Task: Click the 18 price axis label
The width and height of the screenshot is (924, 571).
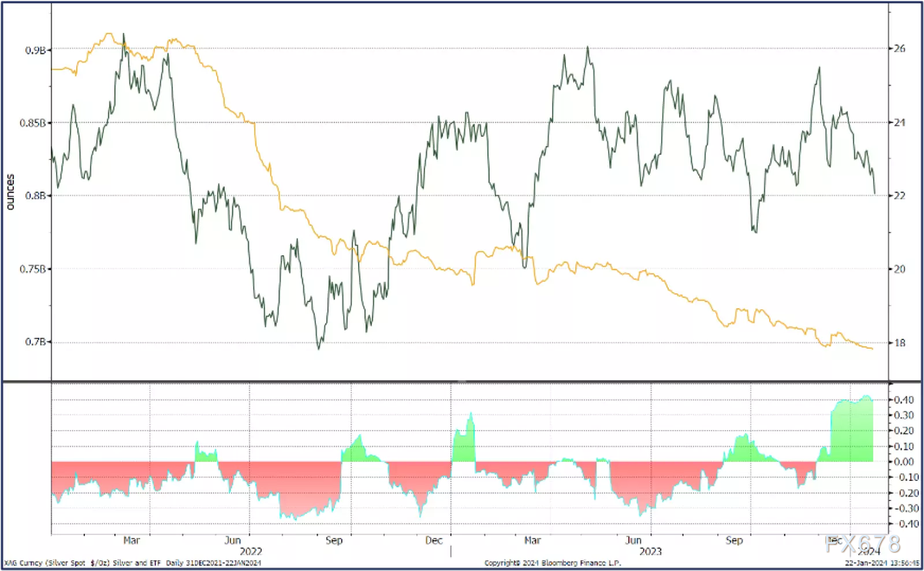Action: pos(898,342)
